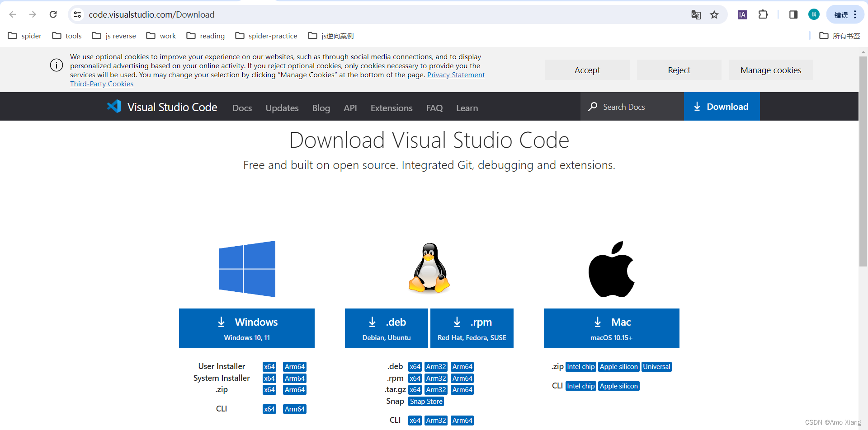
Task: Open the Snap Store link
Action: pyautogui.click(x=426, y=402)
